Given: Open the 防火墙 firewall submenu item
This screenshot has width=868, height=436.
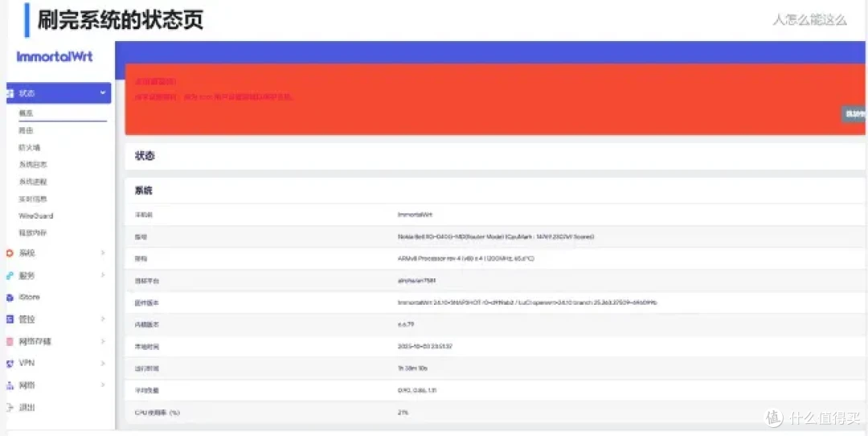Looking at the screenshot, I should pos(30,147).
